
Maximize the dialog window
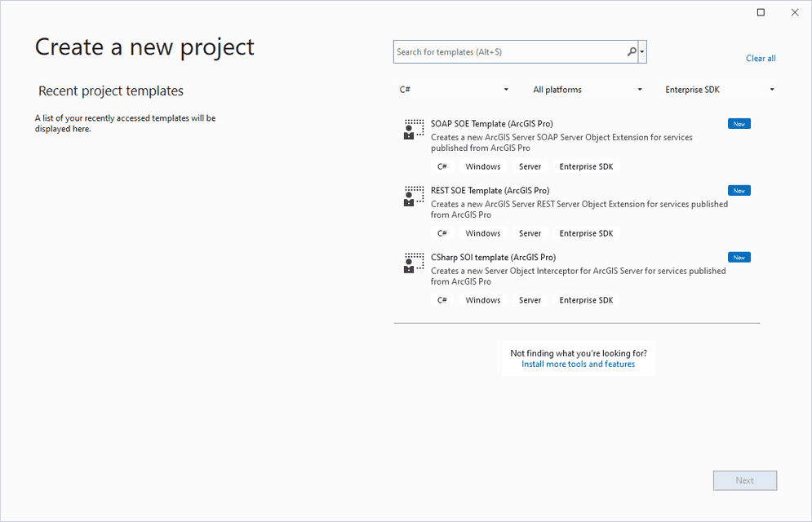coord(761,12)
